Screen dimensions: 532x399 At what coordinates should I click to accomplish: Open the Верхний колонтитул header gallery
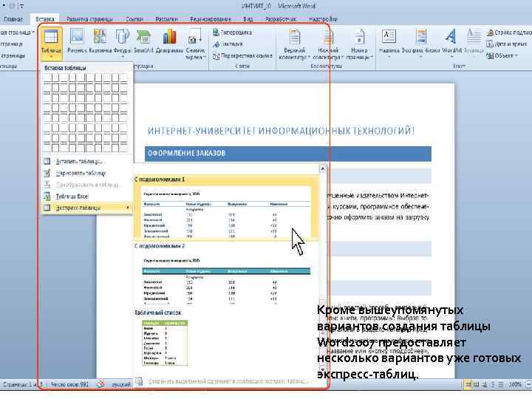[294, 44]
